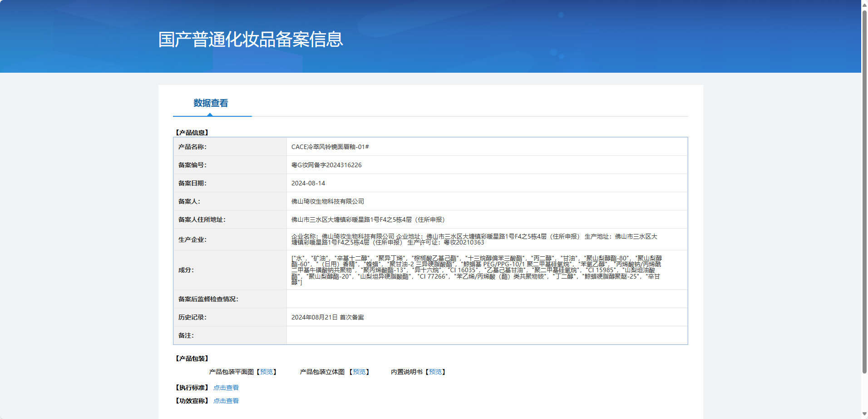Switch to the 数据查看 tab
The height and width of the screenshot is (419, 868).
pyautogui.click(x=211, y=103)
